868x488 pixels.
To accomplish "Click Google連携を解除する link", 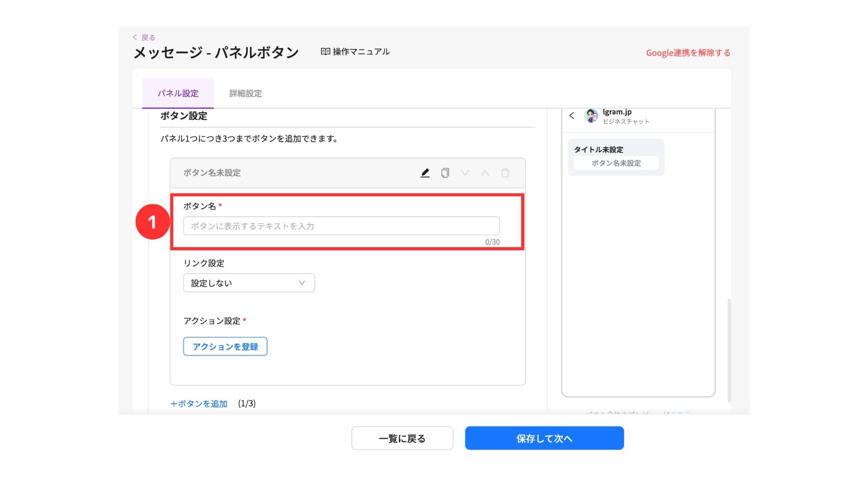I will tap(688, 53).
